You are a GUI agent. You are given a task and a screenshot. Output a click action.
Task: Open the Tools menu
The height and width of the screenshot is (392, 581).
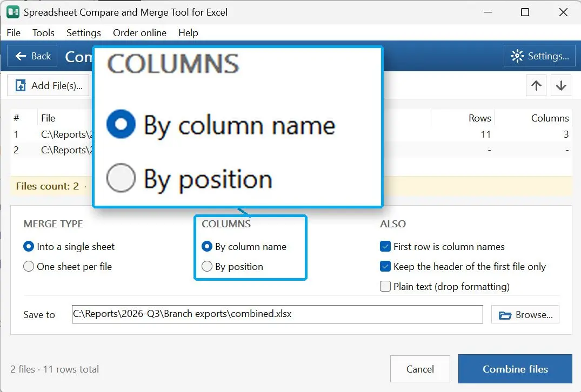[43, 33]
